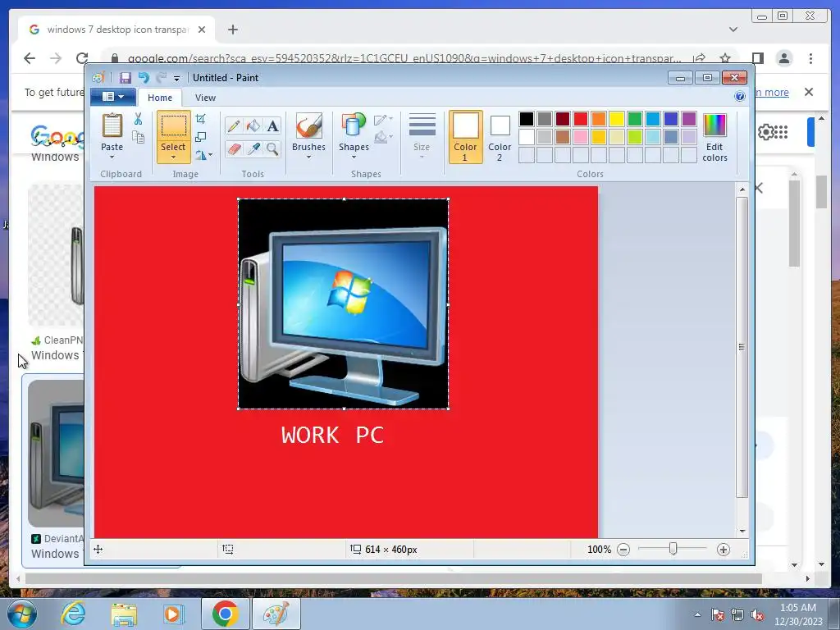Screen dimensions: 840x630
Task: Expand the Select dropdown arrow
Action: [173, 157]
